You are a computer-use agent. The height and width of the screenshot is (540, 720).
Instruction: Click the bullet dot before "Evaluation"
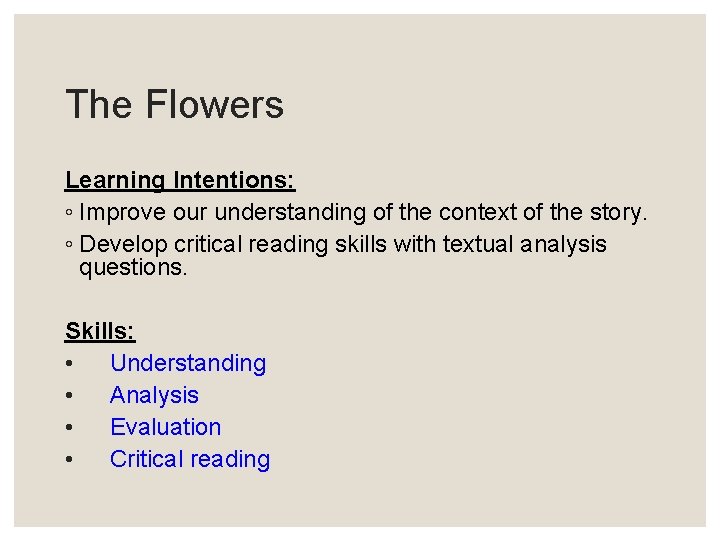pos(69,428)
